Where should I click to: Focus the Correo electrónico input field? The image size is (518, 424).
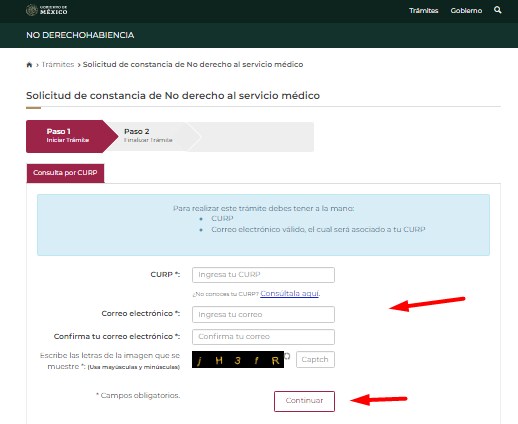tap(263, 314)
